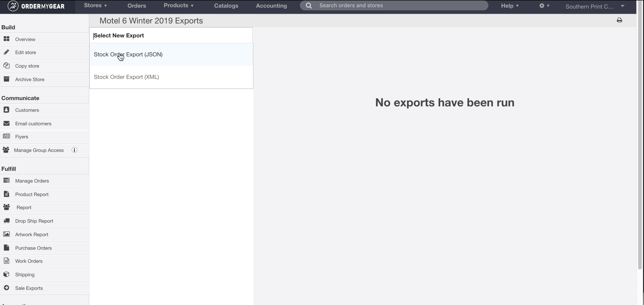Viewport: 644px width, 305px height.
Task: Click the print icon at top right
Action: click(x=619, y=20)
